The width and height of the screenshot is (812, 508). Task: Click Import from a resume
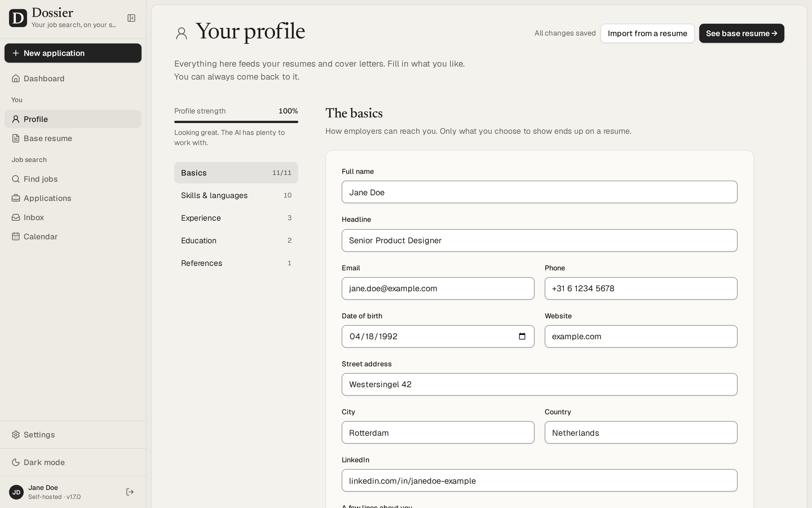pyautogui.click(x=647, y=33)
